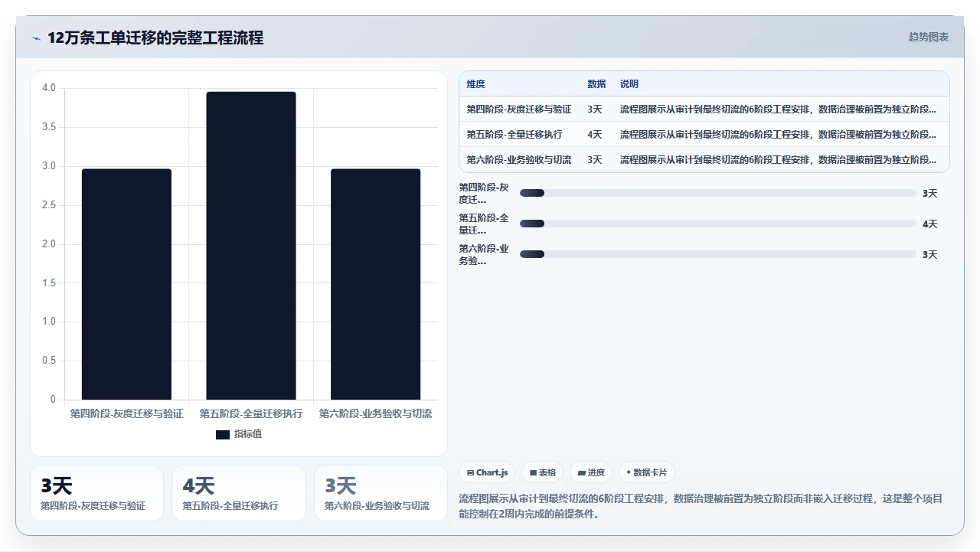Click the 第六阶段-业务验收与切流 bar in chart
Image resolution: width=980 pixels, height=552 pixels.
pyautogui.click(x=376, y=284)
